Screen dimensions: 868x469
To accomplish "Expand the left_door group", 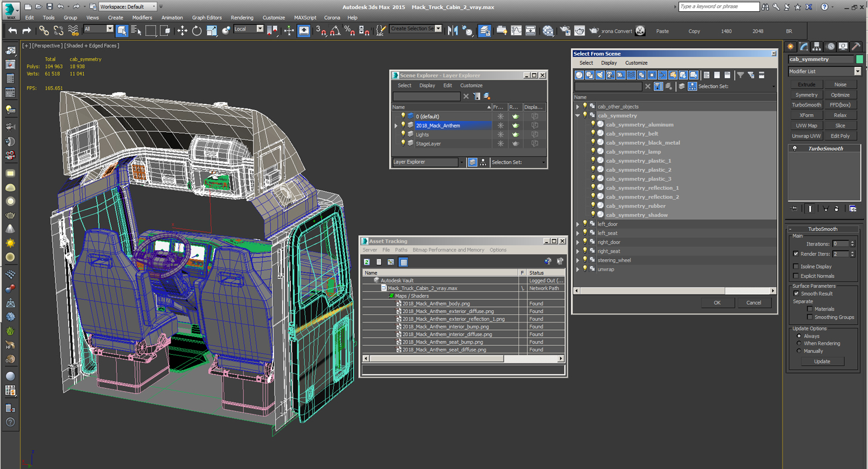I will click(x=578, y=224).
